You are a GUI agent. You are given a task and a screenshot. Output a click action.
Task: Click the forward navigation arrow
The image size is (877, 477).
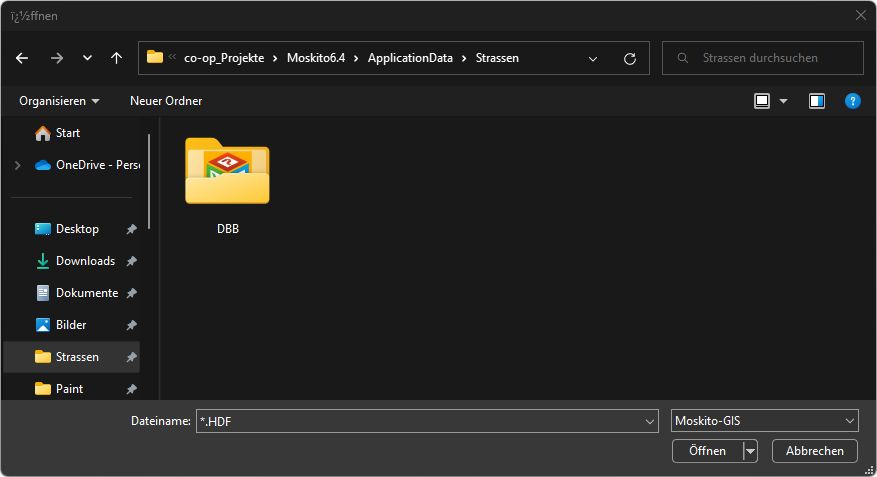[56, 58]
